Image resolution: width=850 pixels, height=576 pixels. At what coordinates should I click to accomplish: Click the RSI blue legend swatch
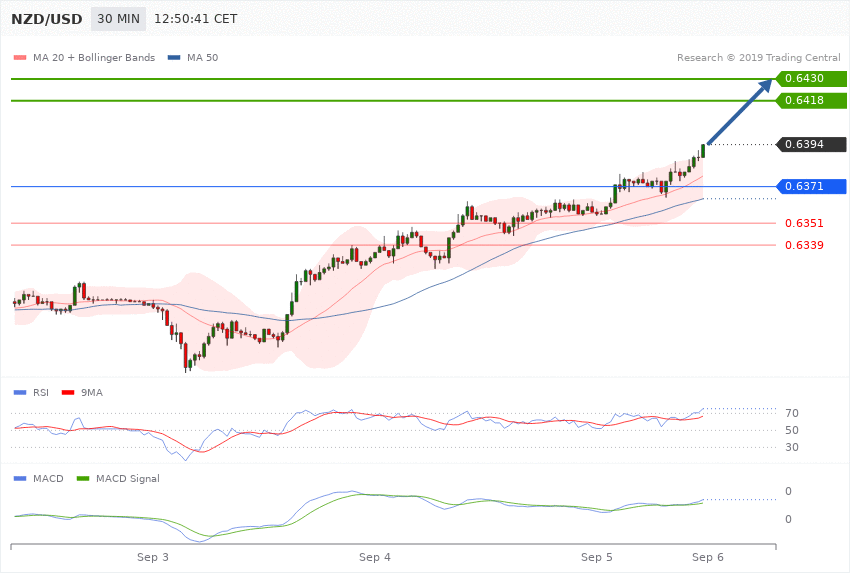[x=20, y=392]
